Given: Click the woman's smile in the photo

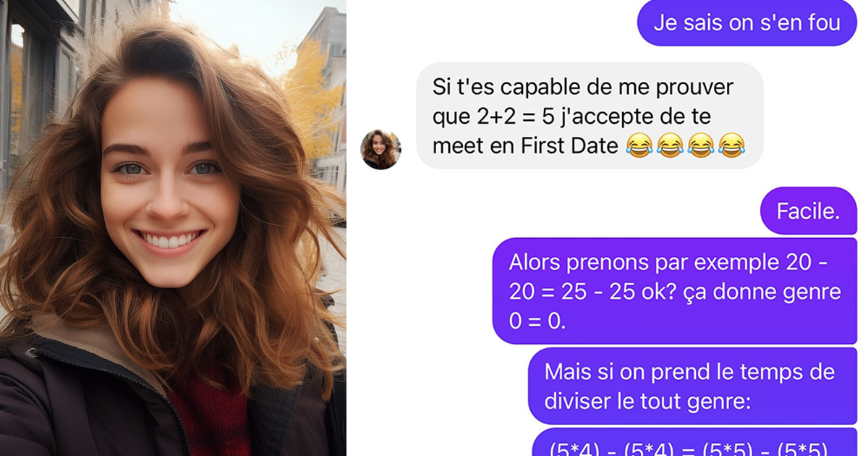Looking at the screenshot, I should pyautogui.click(x=171, y=240).
